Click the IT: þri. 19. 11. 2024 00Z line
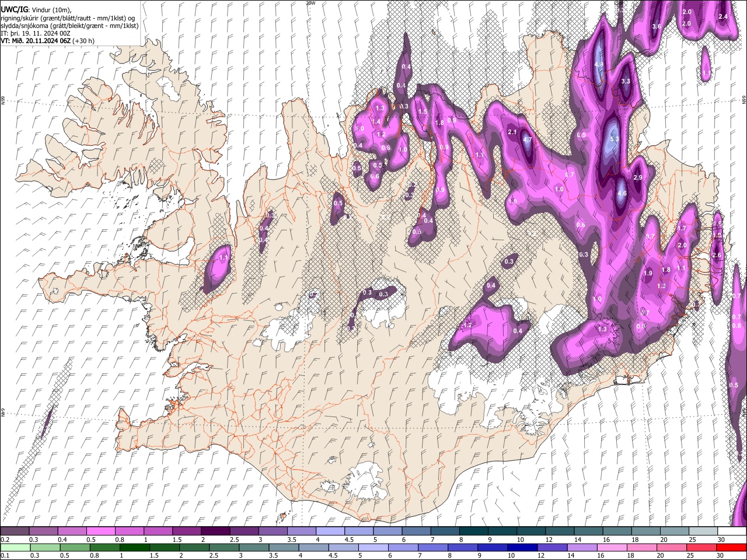The height and width of the screenshot is (560, 747). tap(36, 33)
